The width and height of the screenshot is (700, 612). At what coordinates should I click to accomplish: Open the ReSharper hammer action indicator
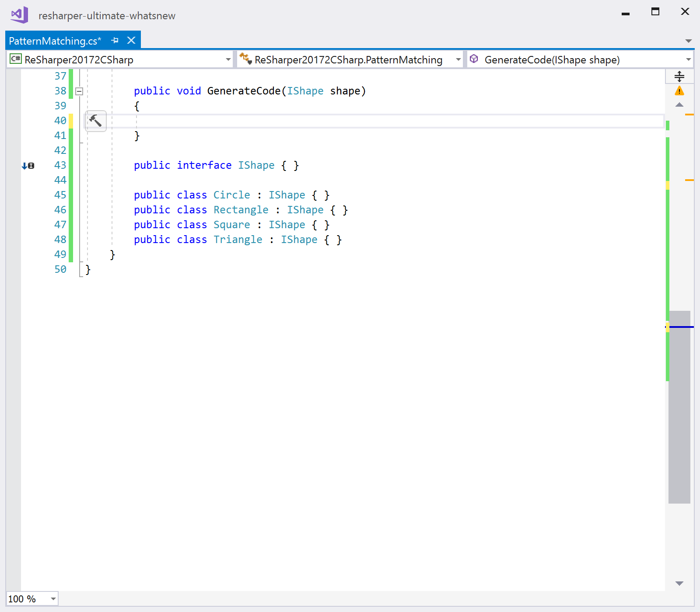[95, 121]
